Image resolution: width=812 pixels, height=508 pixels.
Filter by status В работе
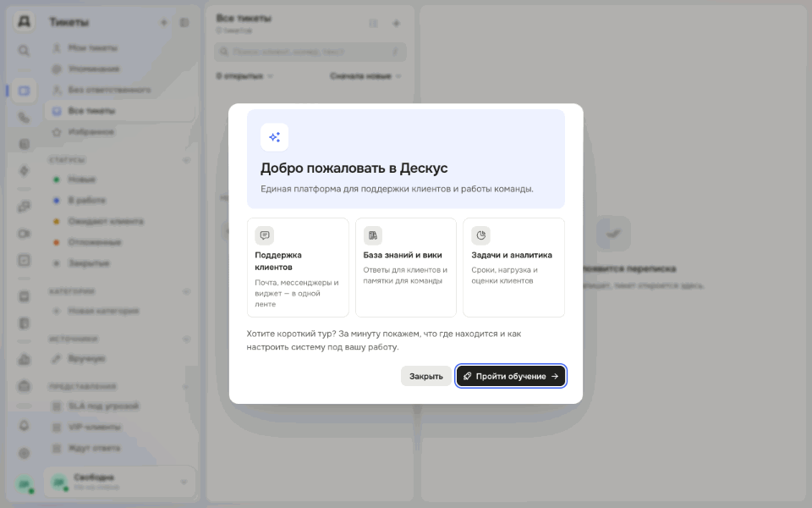click(x=119, y=200)
